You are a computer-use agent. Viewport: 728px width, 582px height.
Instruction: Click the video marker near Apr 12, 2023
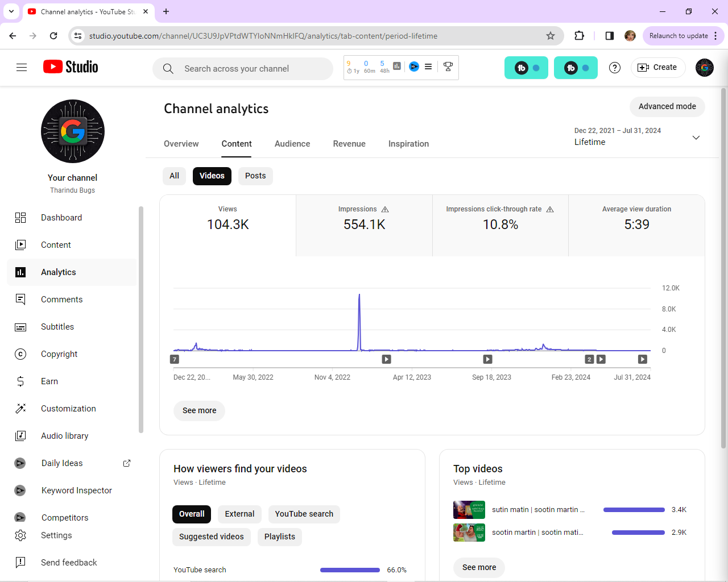[x=386, y=359]
